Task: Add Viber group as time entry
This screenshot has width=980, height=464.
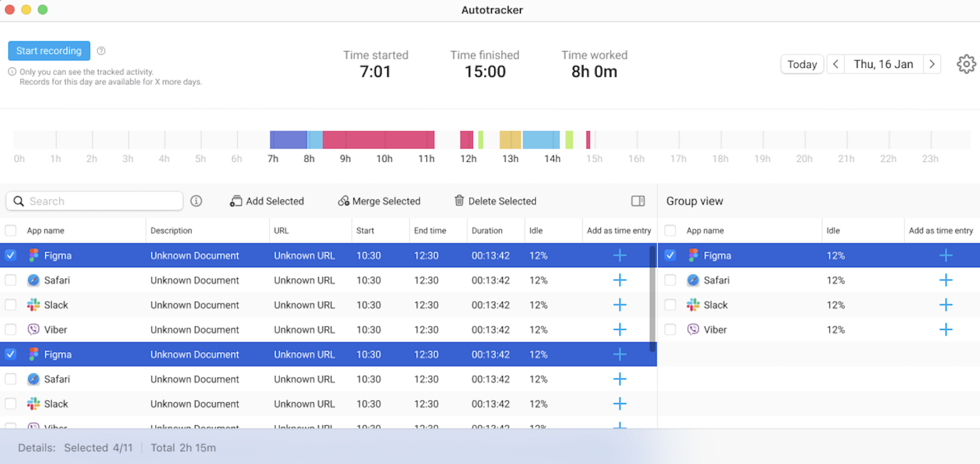Action: pos(946,329)
